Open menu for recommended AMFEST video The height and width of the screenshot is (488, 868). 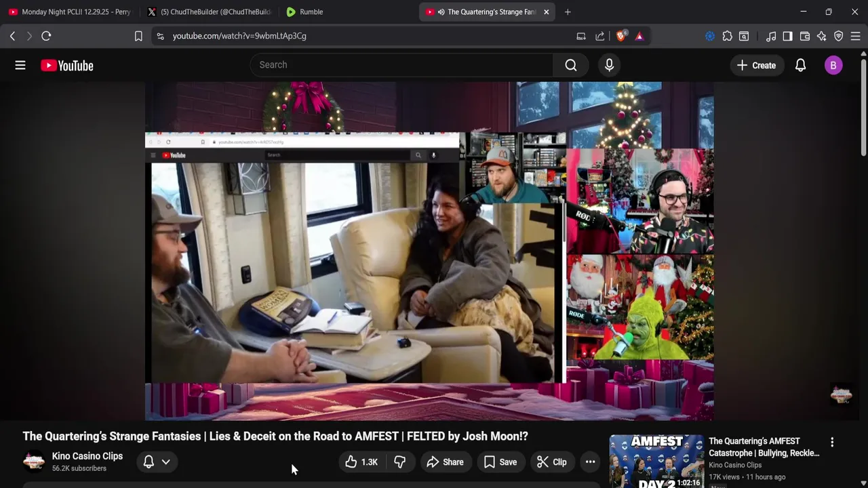pyautogui.click(x=832, y=442)
